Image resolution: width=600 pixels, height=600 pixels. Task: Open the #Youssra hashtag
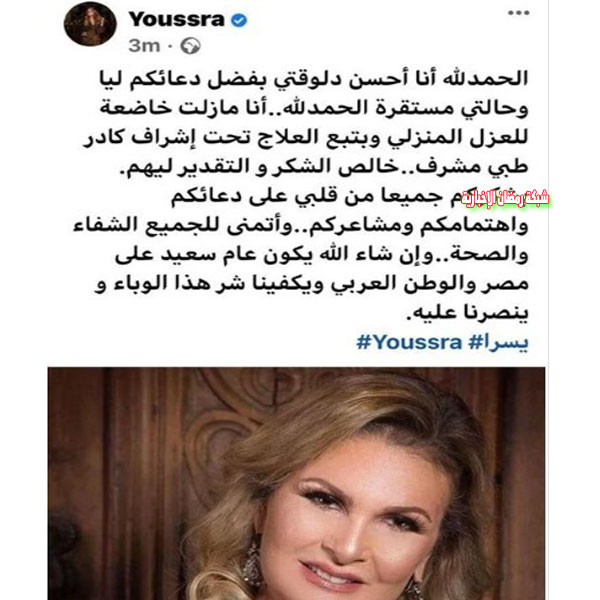click(x=409, y=342)
